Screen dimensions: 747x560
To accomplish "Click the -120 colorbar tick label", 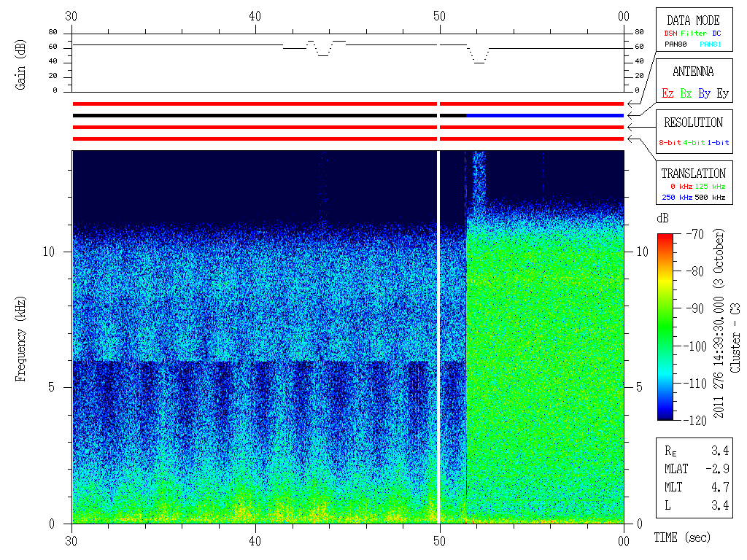I will pyautogui.click(x=697, y=421).
